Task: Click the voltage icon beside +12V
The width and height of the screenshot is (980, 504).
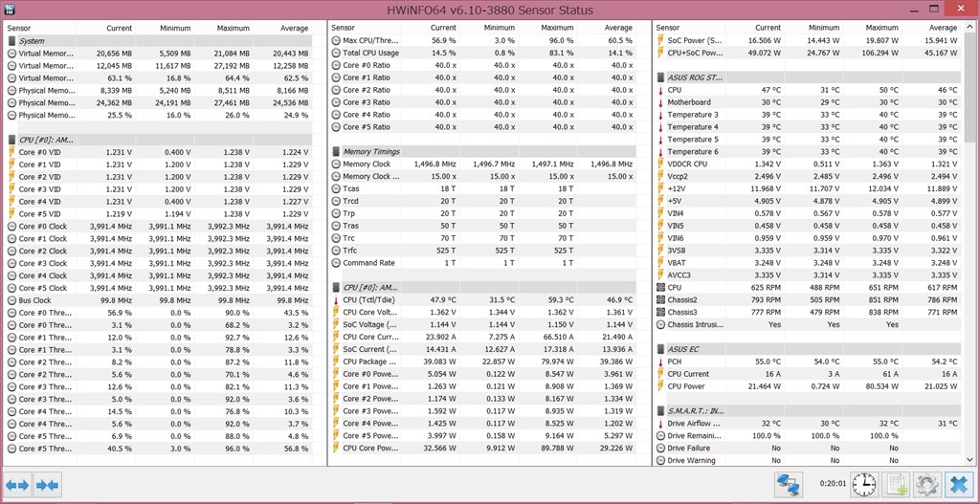Action: [x=661, y=188]
